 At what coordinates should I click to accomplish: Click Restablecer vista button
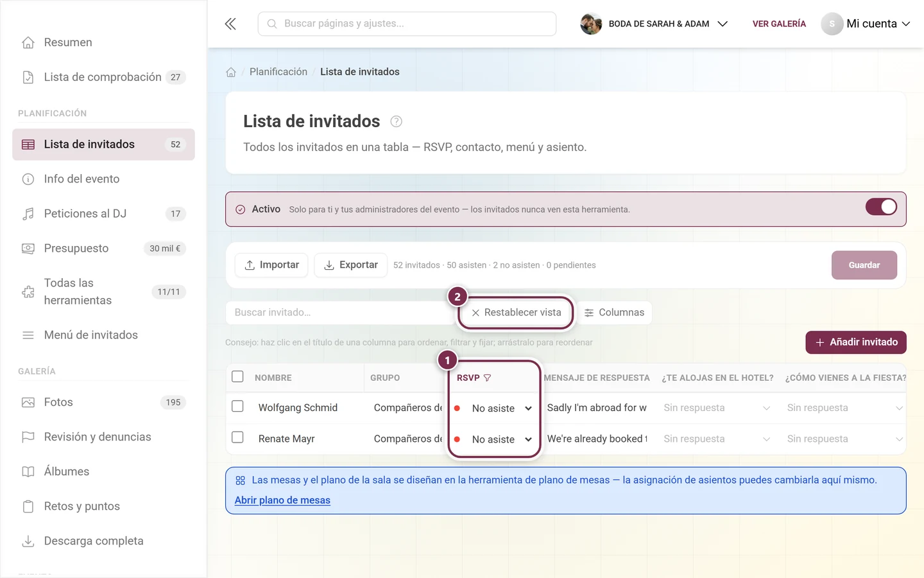tap(516, 313)
